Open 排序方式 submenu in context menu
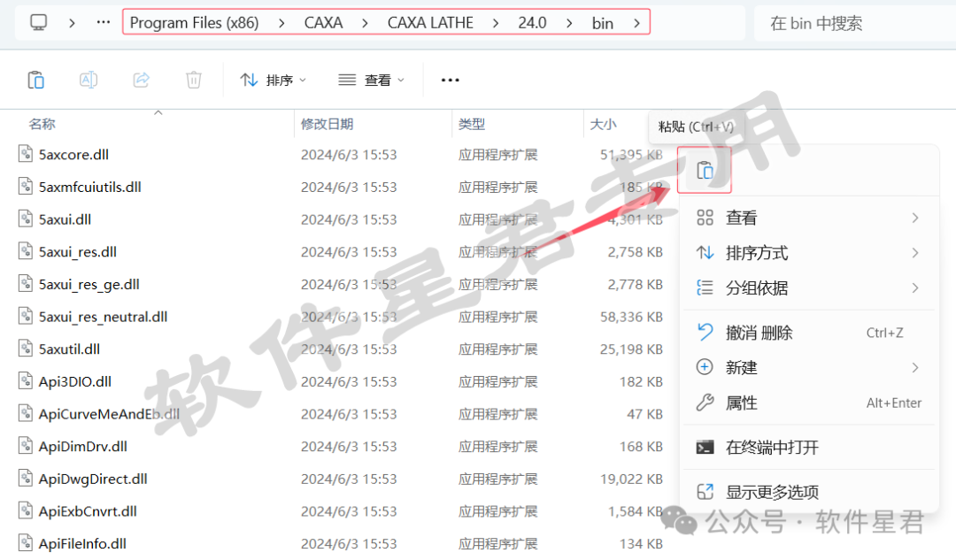Screen dimensions: 956x560 (x=808, y=253)
